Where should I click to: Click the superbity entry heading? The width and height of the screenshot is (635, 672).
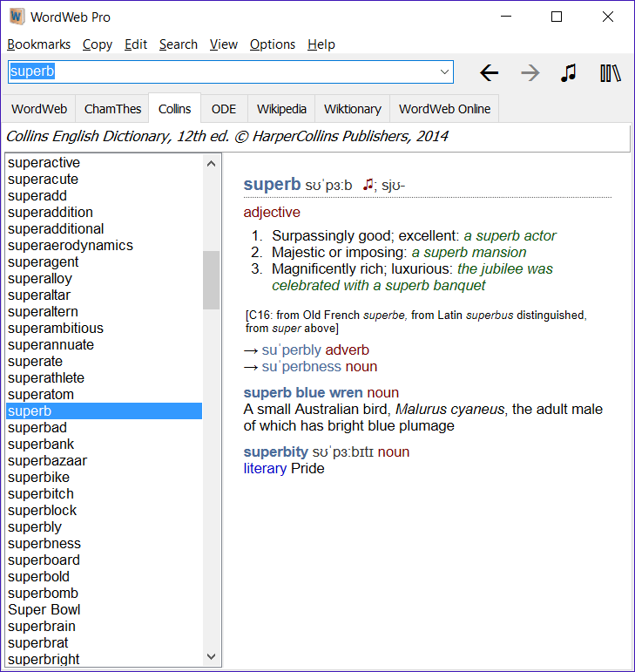275,451
